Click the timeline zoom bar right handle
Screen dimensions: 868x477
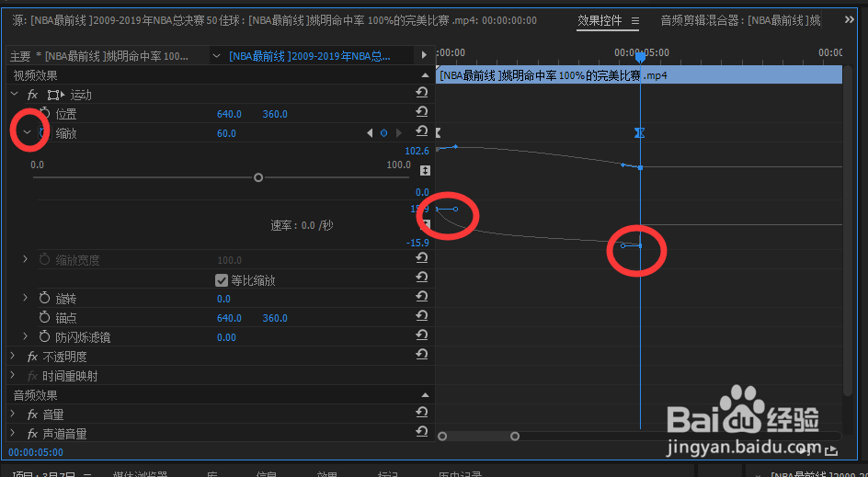(515, 436)
